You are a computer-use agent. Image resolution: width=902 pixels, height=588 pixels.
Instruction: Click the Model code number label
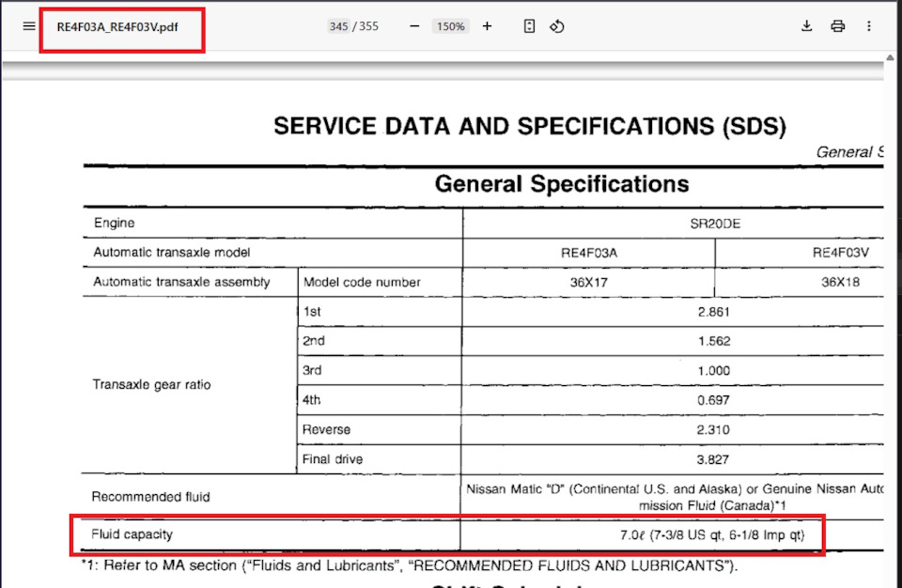[x=362, y=283]
